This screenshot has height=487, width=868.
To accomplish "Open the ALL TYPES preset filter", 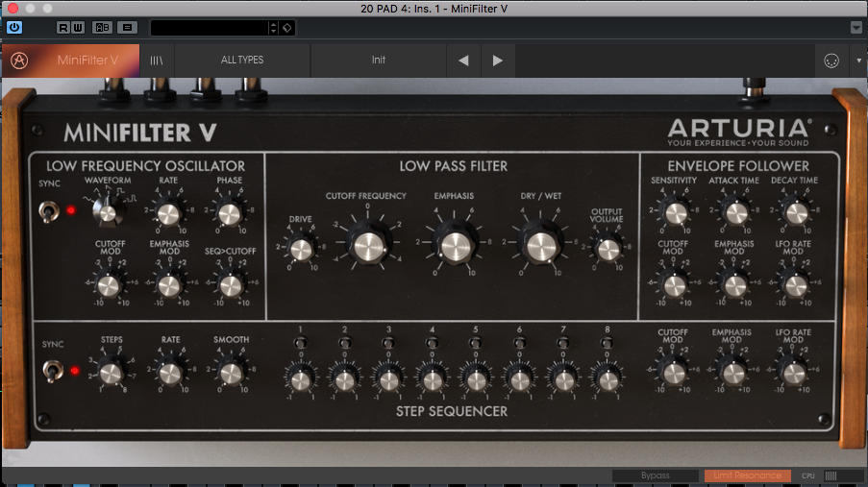I will 242,61.
